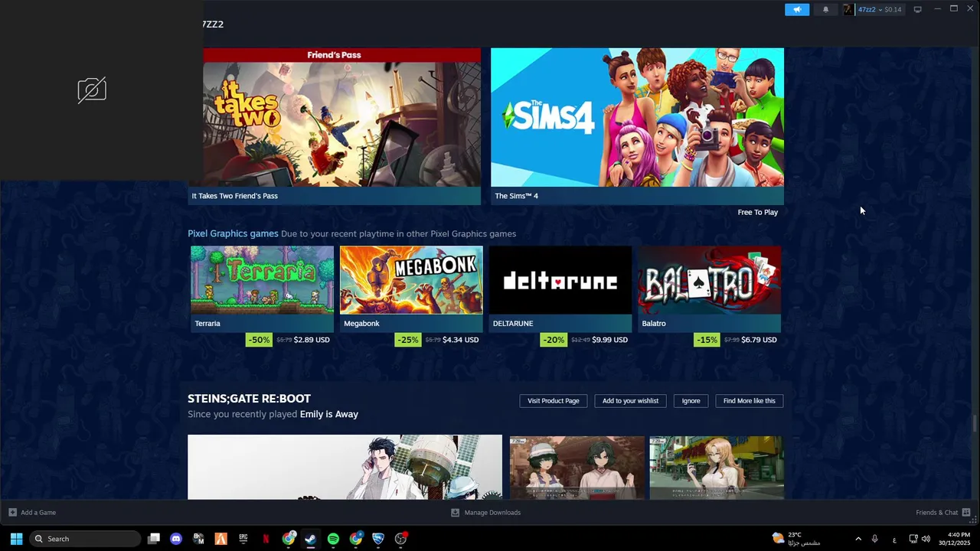980x551 pixels.
Task: Click the network tray icon
Action: 913,539
